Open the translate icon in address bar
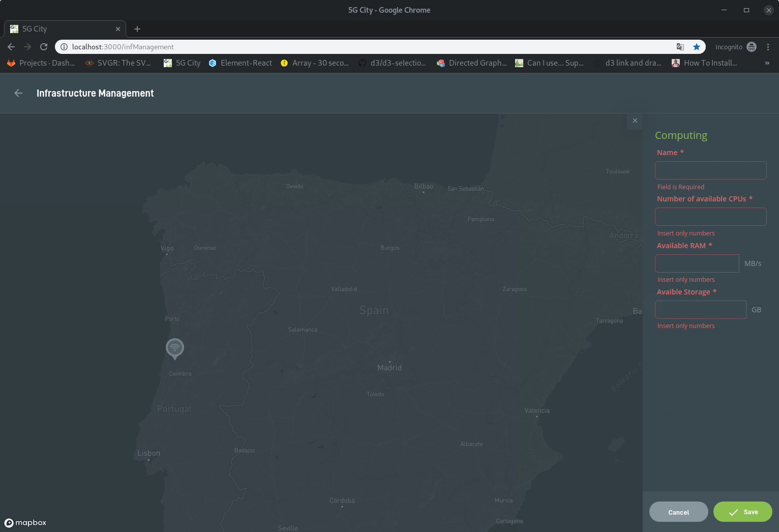 (x=680, y=47)
